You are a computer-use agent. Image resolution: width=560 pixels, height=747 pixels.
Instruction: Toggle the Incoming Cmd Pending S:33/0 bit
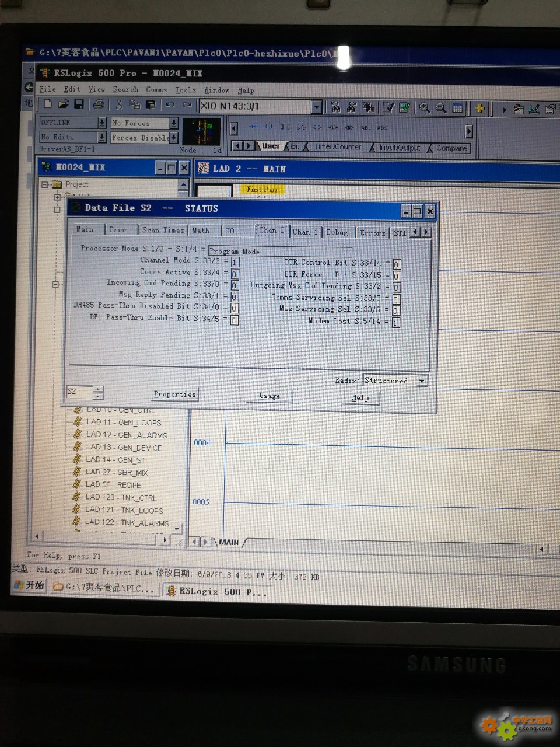point(235,285)
